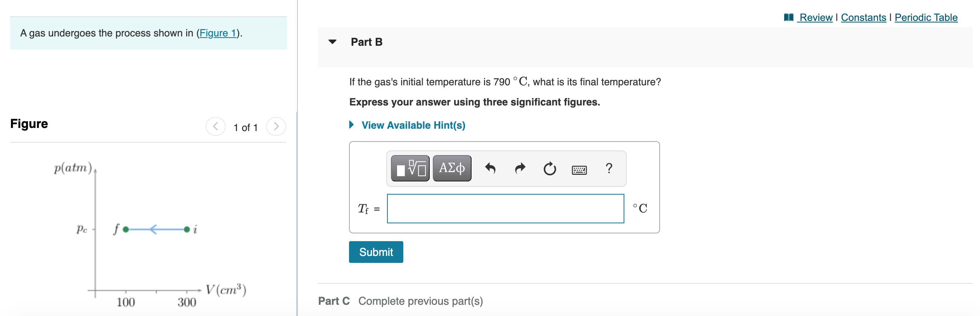Open the equation templates icon
The width and height of the screenshot is (980, 316).
(410, 168)
